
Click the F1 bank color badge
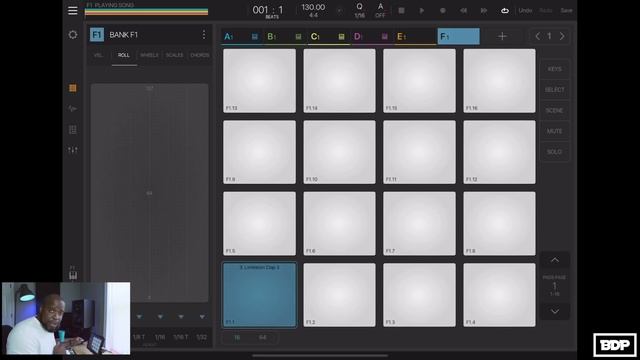point(97,35)
